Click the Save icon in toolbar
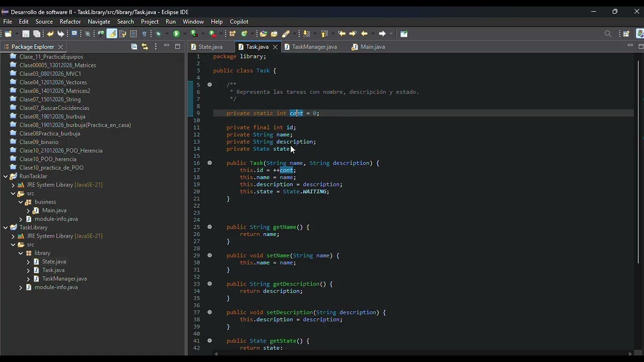644x362 pixels. (x=25, y=34)
